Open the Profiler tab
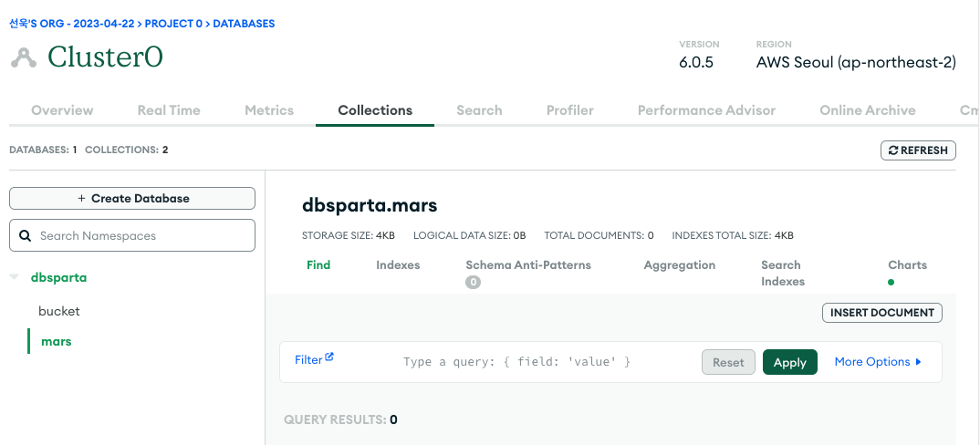This screenshot has width=980, height=445. pyautogui.click(x=570, y=110)
